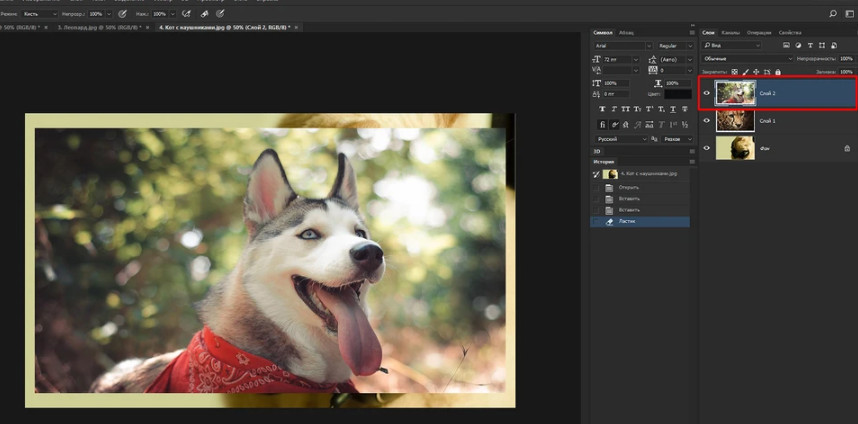Switch to the Каналы tab

[731, 32]
